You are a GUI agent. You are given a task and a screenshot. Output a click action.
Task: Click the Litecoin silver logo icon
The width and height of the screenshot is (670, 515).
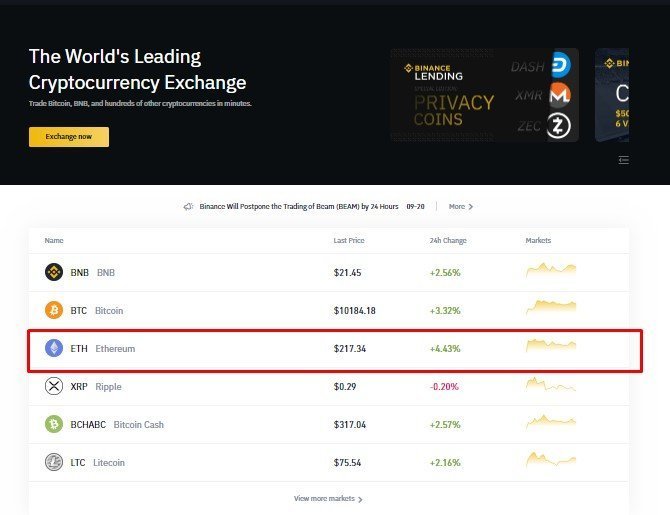click(x=54, y=462)
